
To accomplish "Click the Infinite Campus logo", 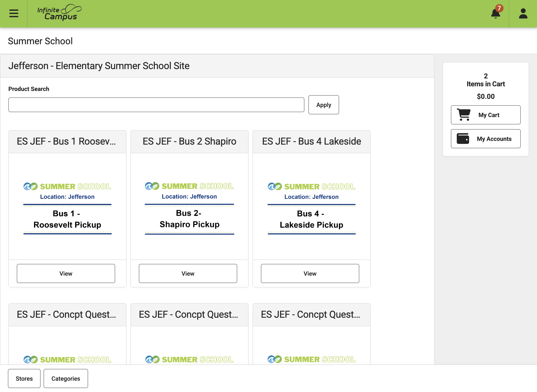I will tap(59, 12).
